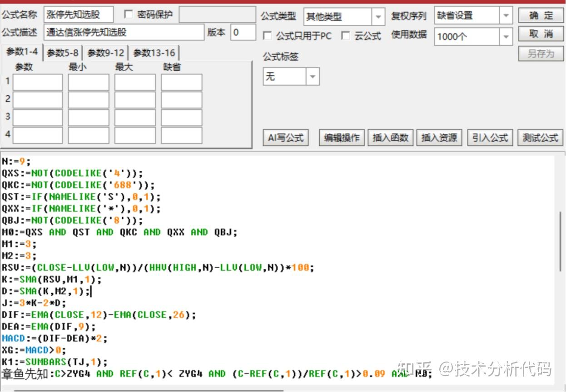Click the line starting with QXX:=IF
The width and height of the screenshot is (566, 392).
[81, 208]
